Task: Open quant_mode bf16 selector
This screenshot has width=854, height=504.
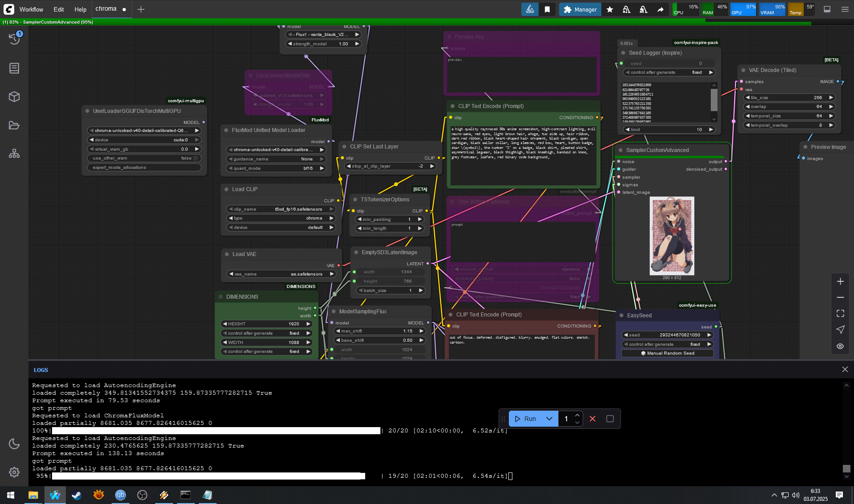Action: 276,168
